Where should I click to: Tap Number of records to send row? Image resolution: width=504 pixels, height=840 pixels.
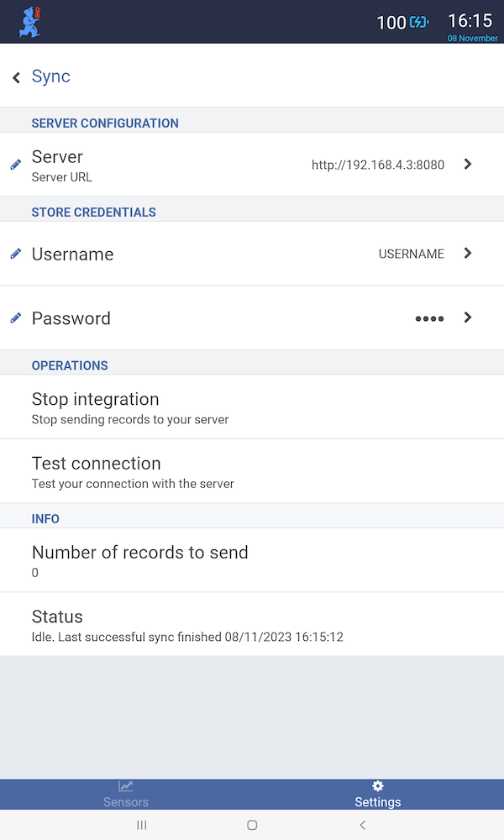point(252,560)
